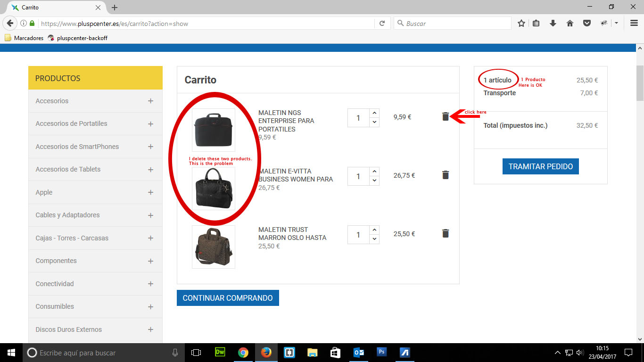Click TRAMITAR PEDIDO button
This screenshot has height=362, width=644.
541,166
